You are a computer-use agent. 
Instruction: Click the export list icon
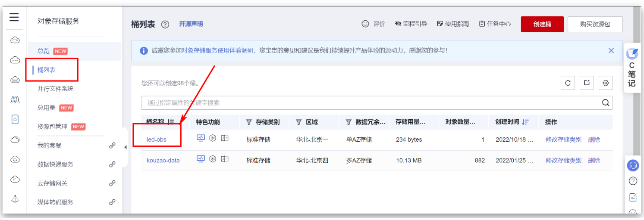(587, 83)
